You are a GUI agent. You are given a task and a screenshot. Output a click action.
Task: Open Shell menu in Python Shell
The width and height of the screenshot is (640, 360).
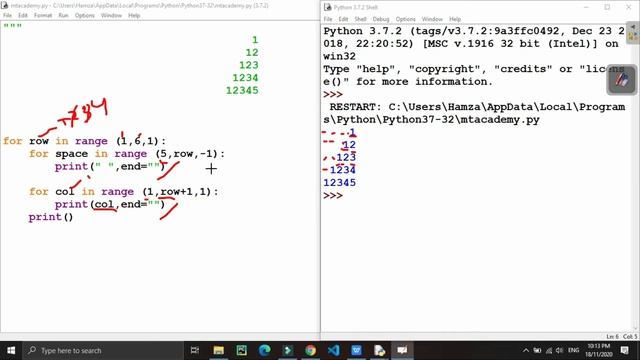pyautogui.click(x=360, y=19)
